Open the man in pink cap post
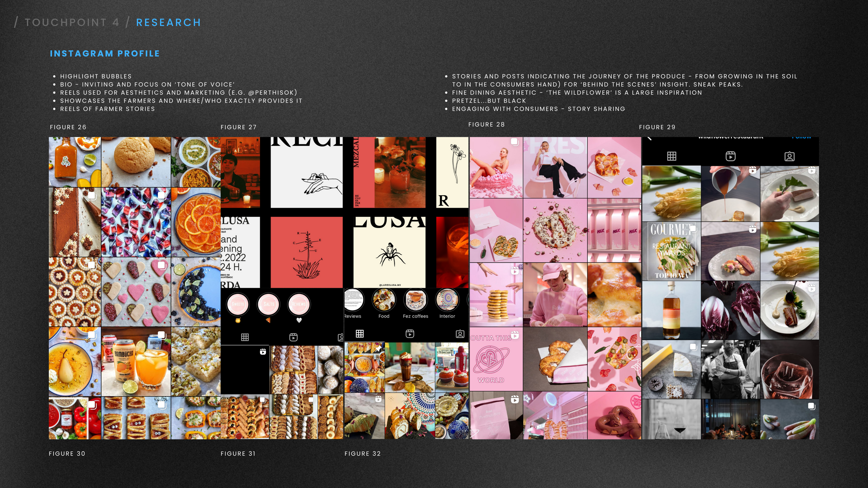 pyautogui.click(x=555, y=295)
